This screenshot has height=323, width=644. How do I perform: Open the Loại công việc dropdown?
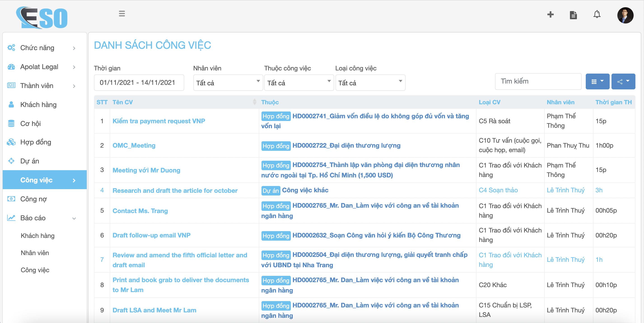[370, 83]
